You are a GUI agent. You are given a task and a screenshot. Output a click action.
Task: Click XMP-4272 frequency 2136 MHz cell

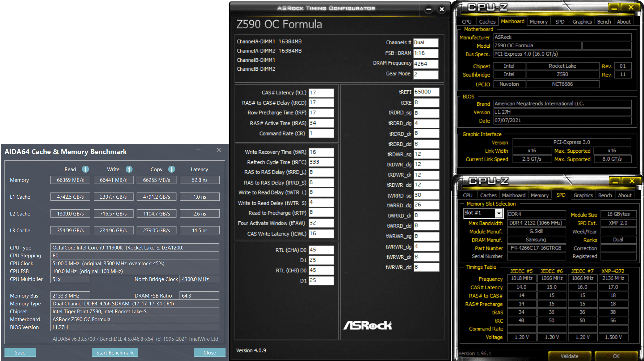click(613, 278)
